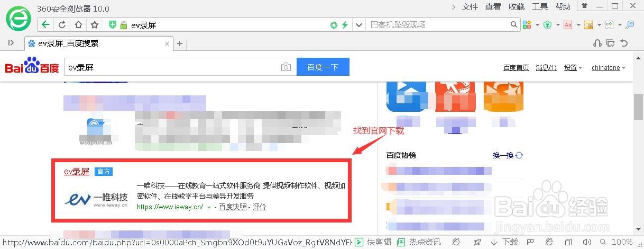This screenshot has height=249, width=644.
Task: Expand the chinatone account dropdown
Action: coord(609,68)
